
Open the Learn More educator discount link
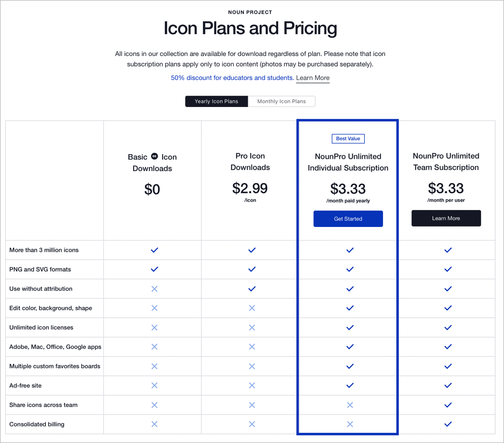pos(313,78)
